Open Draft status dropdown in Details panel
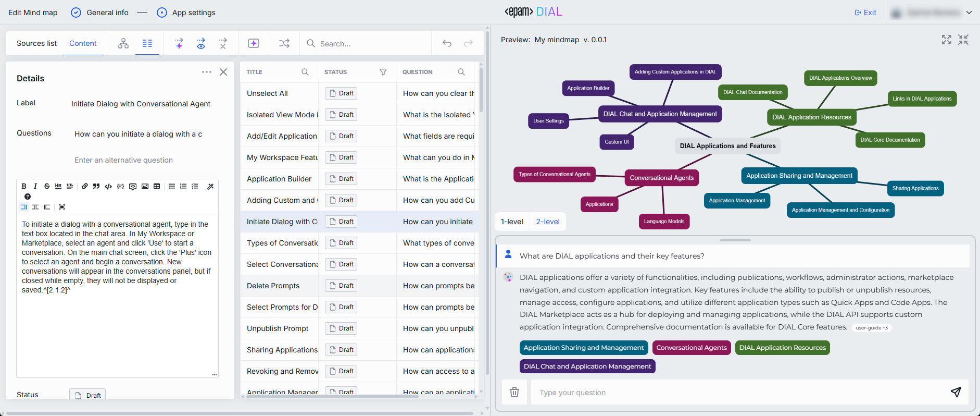 (87, 395)
